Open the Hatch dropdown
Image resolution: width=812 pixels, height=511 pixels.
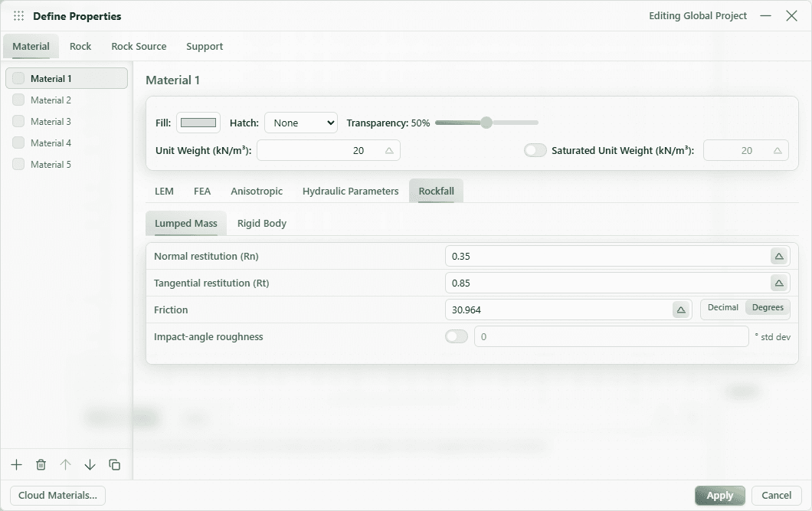(301, 123)
